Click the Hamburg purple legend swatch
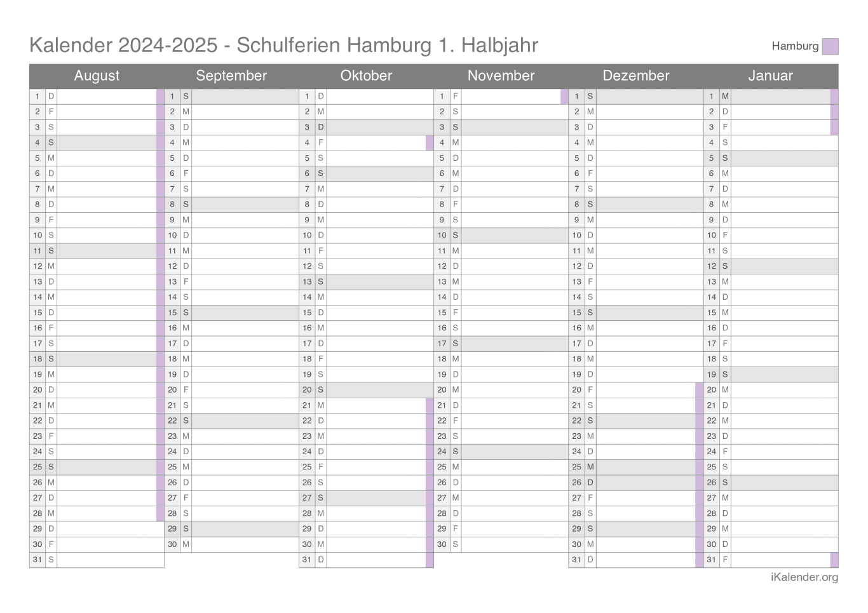 click(830, 46)
